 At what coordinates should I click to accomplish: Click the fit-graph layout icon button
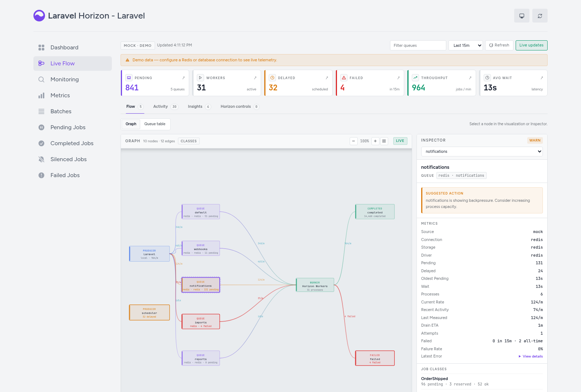pyautogui.click(x=384, y=141)
